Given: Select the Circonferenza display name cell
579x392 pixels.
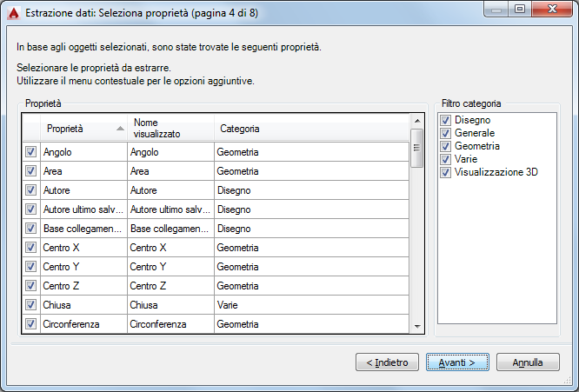Looking at the screenshot, I should point(170,324).
